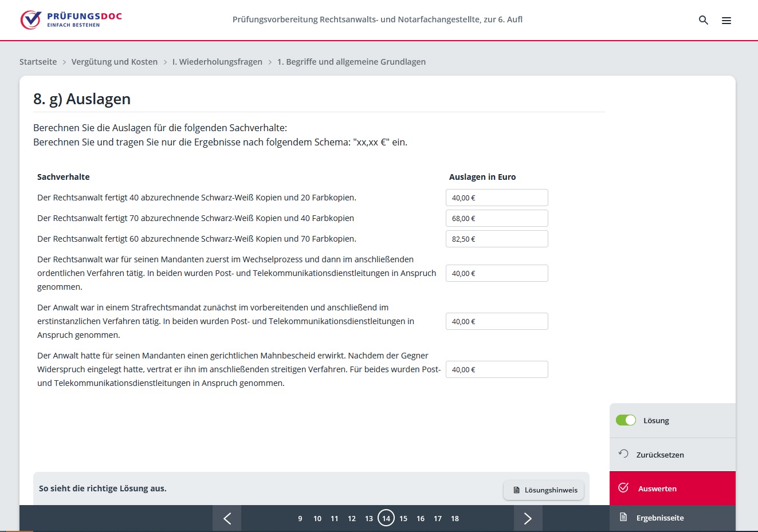The height and width of the screenshot is (532, 758).
Task: Jump to question page 9
Action: (300, 519)
